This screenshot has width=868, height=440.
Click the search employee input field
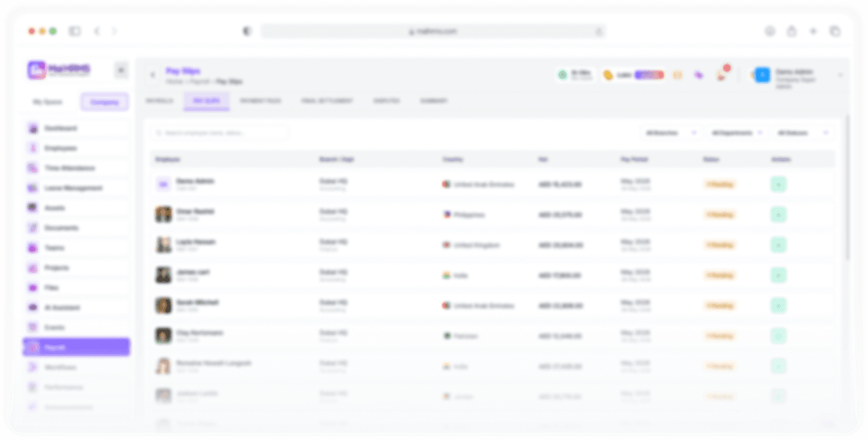point(219,133)
